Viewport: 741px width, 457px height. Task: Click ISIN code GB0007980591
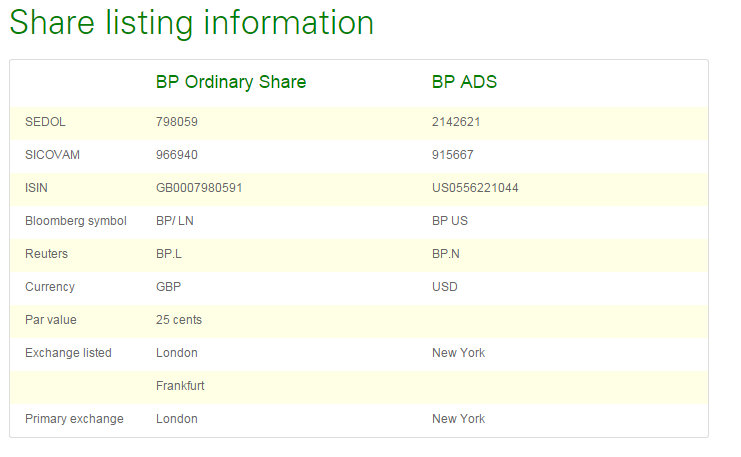click(x=199, y=188)
